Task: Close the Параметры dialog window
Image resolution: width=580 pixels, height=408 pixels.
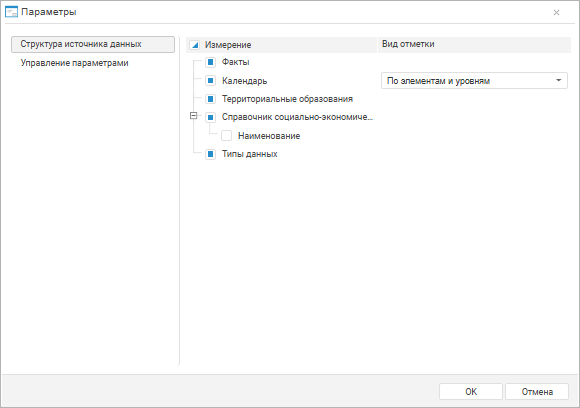Action: [x=556, y=13]
